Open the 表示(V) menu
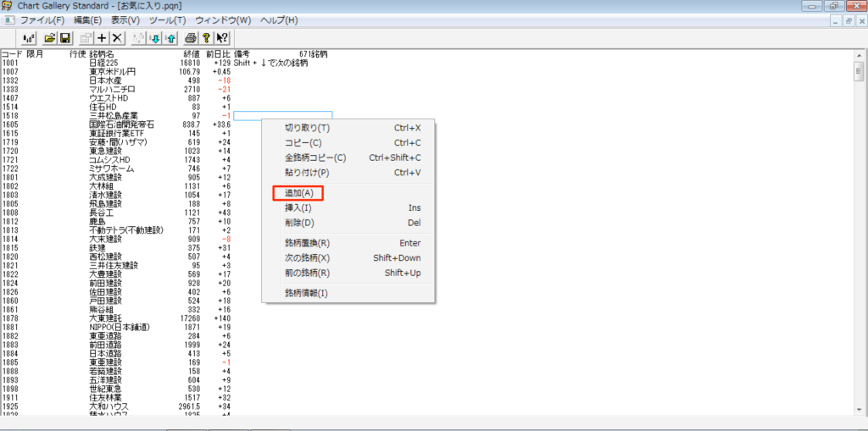 click(x=125, y=20)
